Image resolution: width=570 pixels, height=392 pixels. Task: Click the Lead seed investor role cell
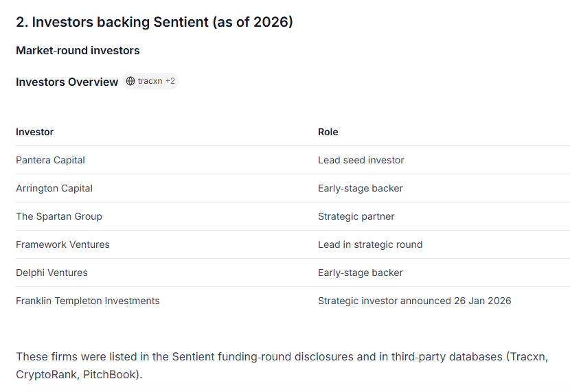click(x=361, y=160)
